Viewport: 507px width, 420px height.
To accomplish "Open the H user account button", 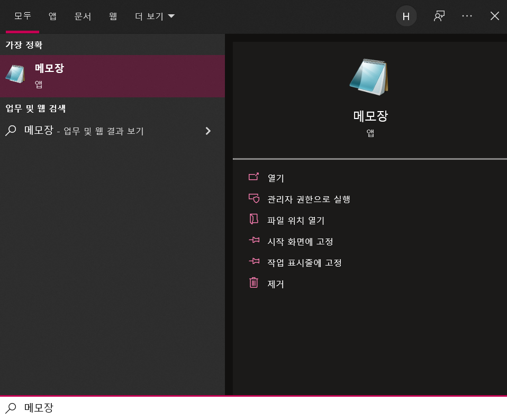I will (406, 16).
